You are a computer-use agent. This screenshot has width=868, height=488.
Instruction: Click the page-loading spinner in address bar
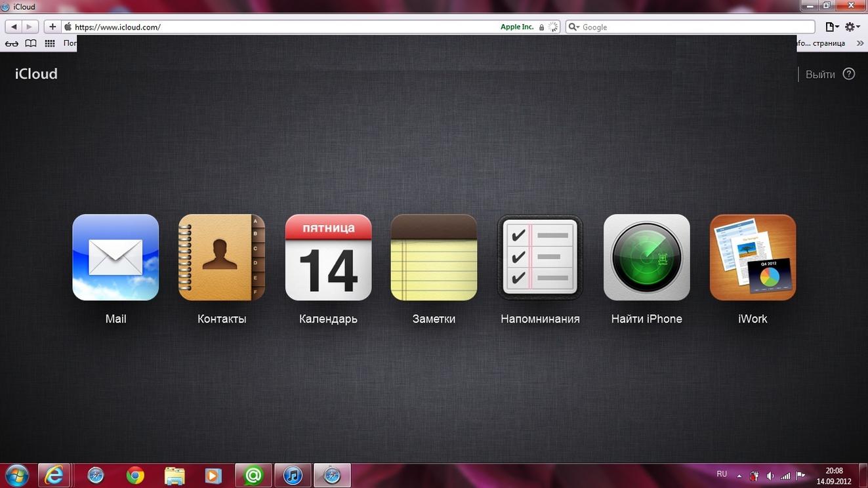point(553,27)
